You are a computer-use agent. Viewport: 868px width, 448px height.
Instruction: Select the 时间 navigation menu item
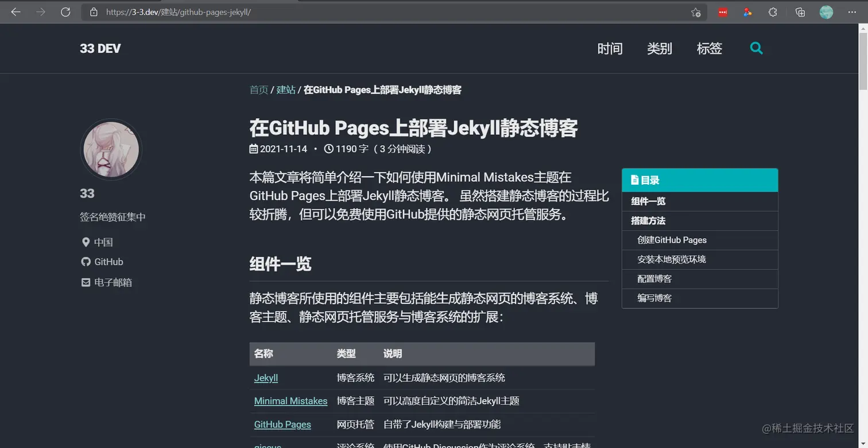click(610, 48)
